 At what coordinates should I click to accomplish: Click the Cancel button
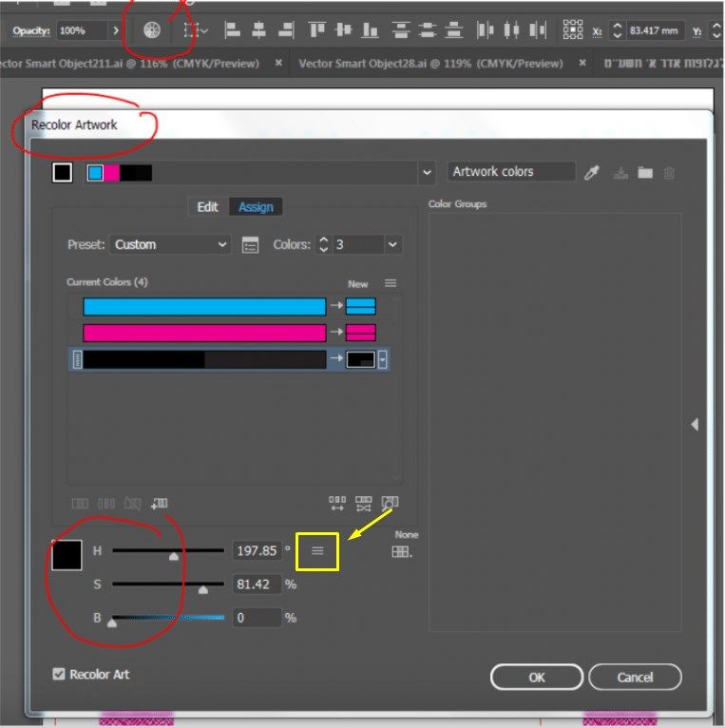pyautogui.click(x=635, y=678)
